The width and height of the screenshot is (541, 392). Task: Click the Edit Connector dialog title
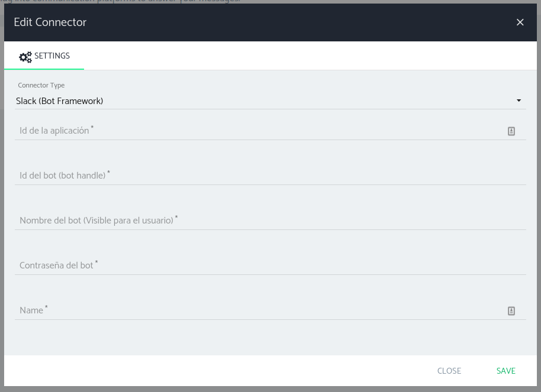point(50,22)
